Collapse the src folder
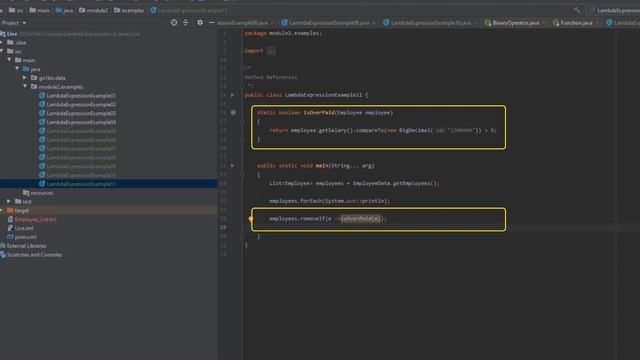 coord(2,51)
